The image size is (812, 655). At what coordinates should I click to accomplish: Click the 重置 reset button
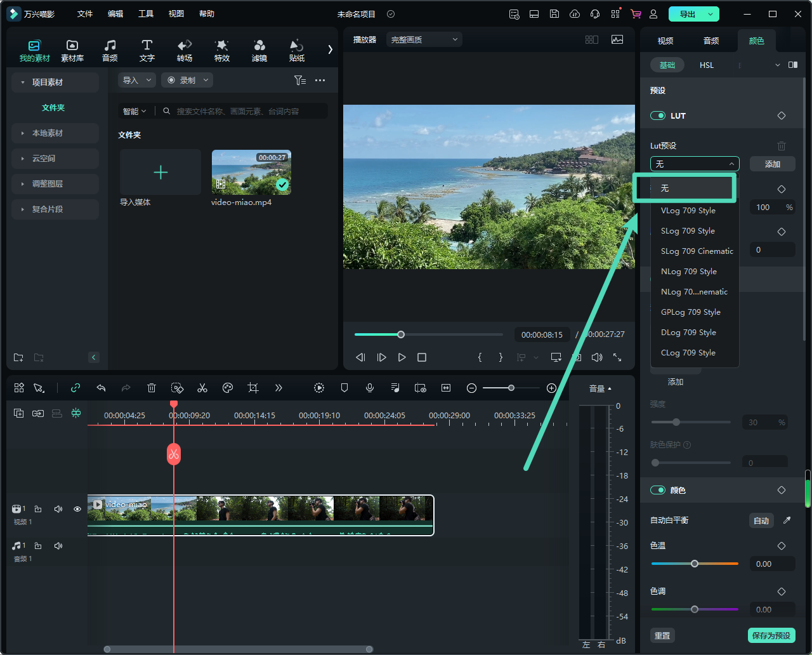(x=662, y=635)
